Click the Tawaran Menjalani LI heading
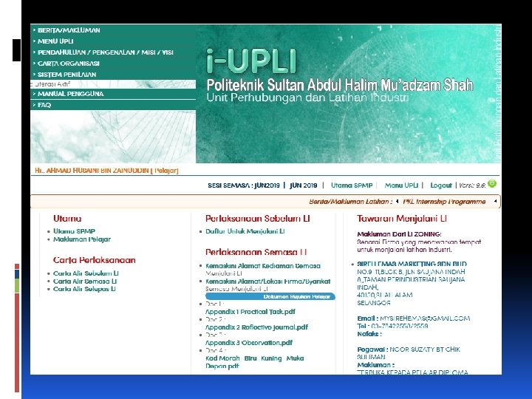This screenshot has width=532, height=399. tap(402, 219)
